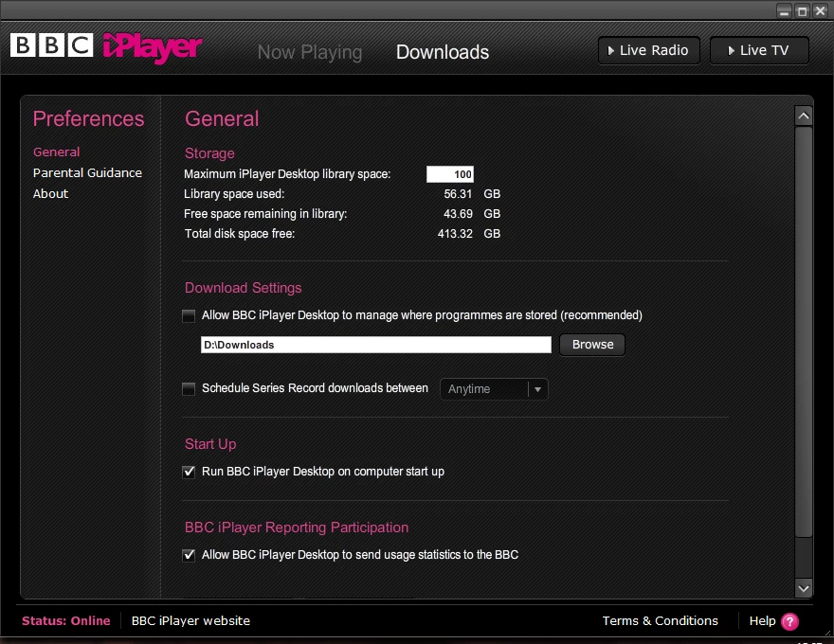This screenshot has height=644, width=834.
Task: Click scrollbar down arrow
Action: pos(804,588)
